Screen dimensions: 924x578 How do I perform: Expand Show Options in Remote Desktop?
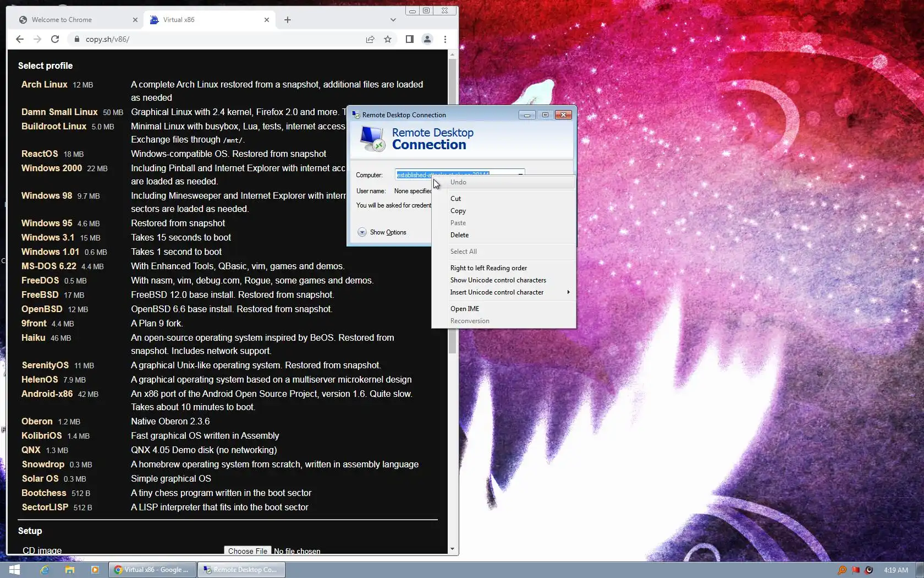coord(382,232)
